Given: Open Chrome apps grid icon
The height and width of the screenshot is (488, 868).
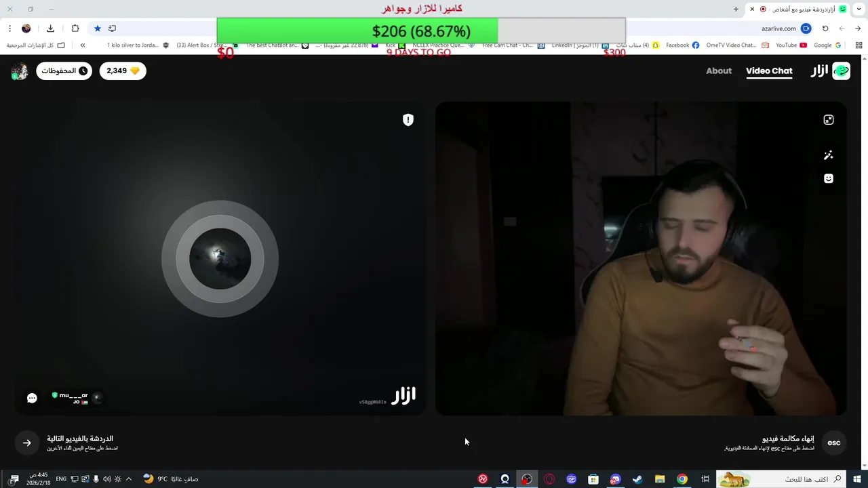Looking at the screenshot, I should tap(859, 45).
